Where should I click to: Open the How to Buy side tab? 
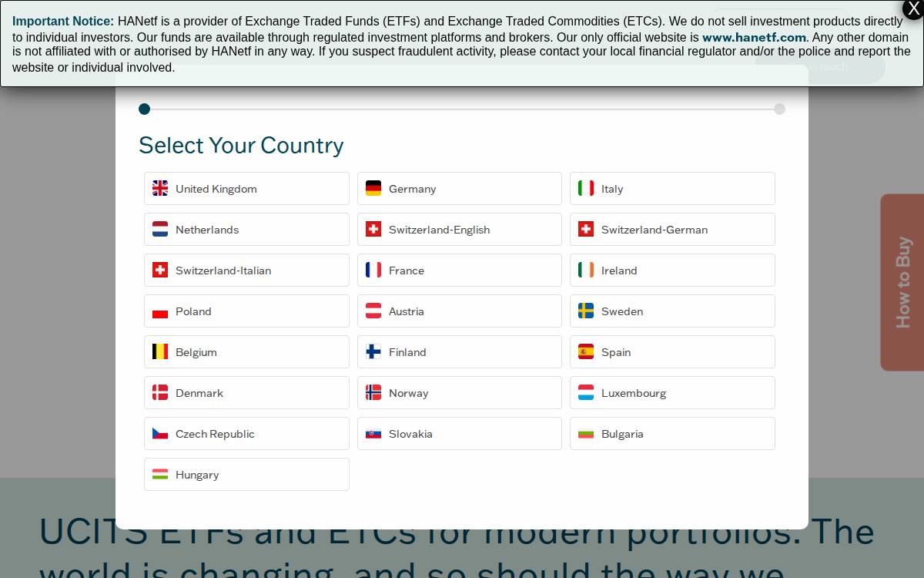902,282
